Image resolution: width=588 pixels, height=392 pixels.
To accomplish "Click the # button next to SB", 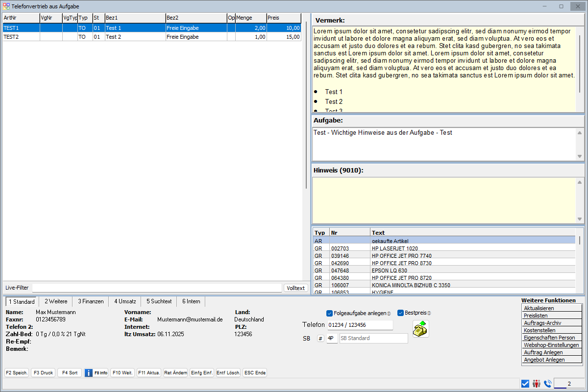I will 320,339.
